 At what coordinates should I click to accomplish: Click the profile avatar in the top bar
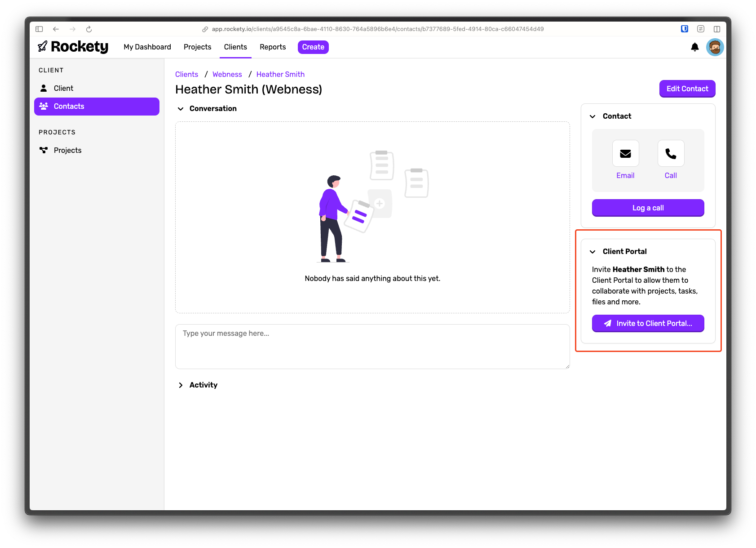tap(715, 47)
